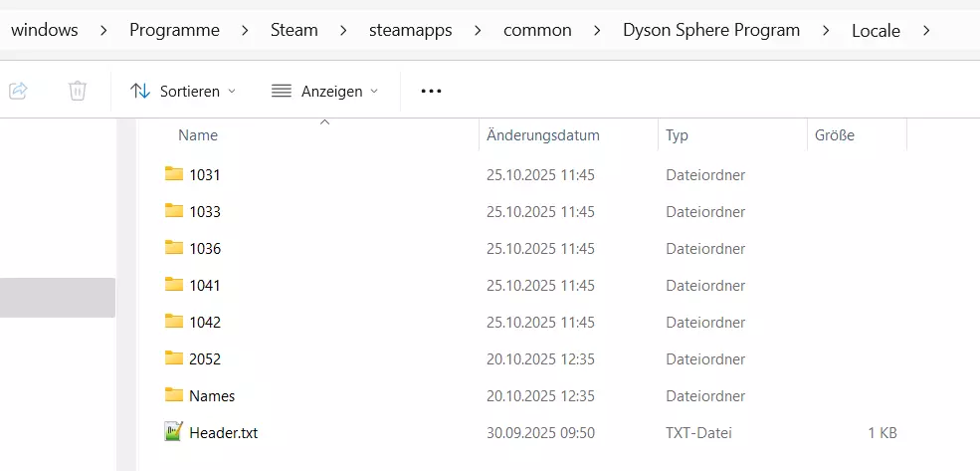The width and height of the screenshot is (980, 471).
Task: Sort by the Name column header
Action: (x=198, y=135)
